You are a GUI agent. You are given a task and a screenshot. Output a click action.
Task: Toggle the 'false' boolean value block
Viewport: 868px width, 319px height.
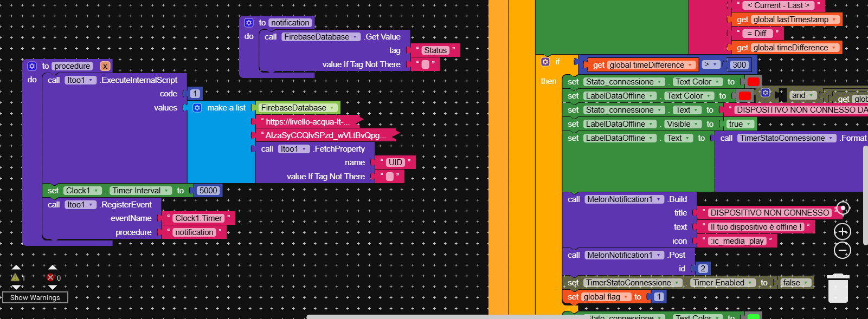point(796,283)
